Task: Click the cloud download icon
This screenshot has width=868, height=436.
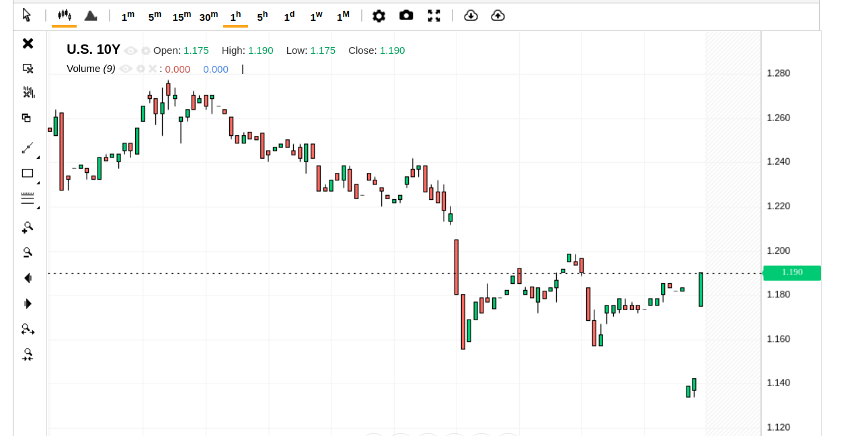Action: pos(471,15)
